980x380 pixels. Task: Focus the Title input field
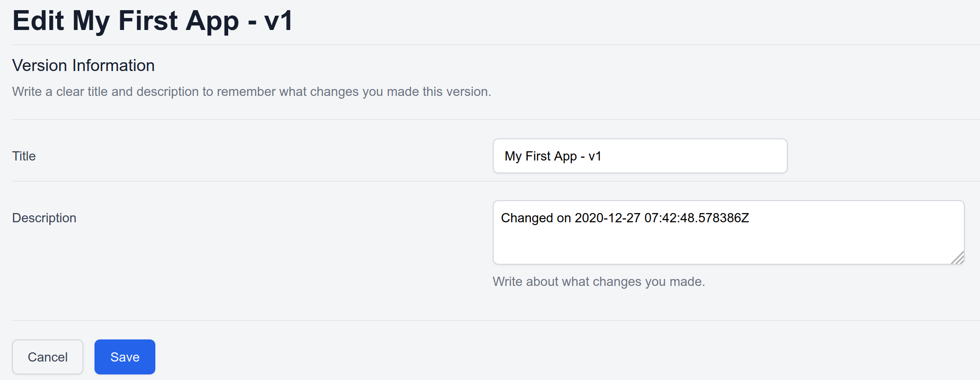tap(640, 156)
